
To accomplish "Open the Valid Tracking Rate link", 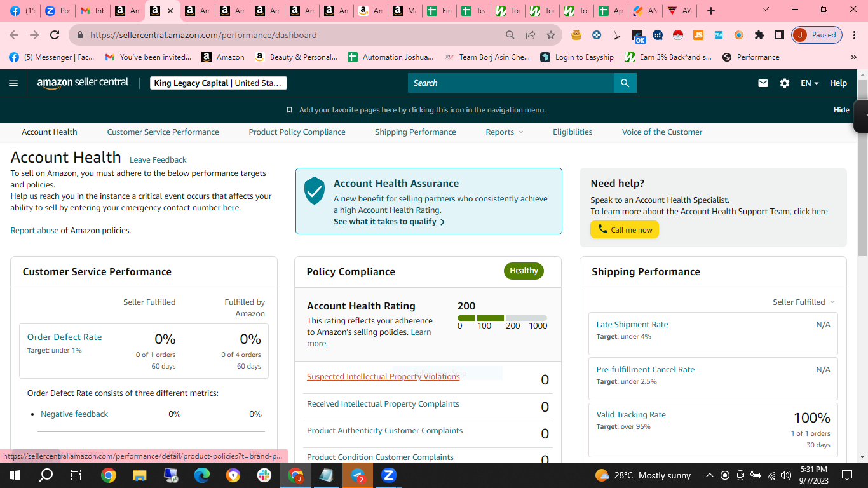I will click(x=631, y=415).
